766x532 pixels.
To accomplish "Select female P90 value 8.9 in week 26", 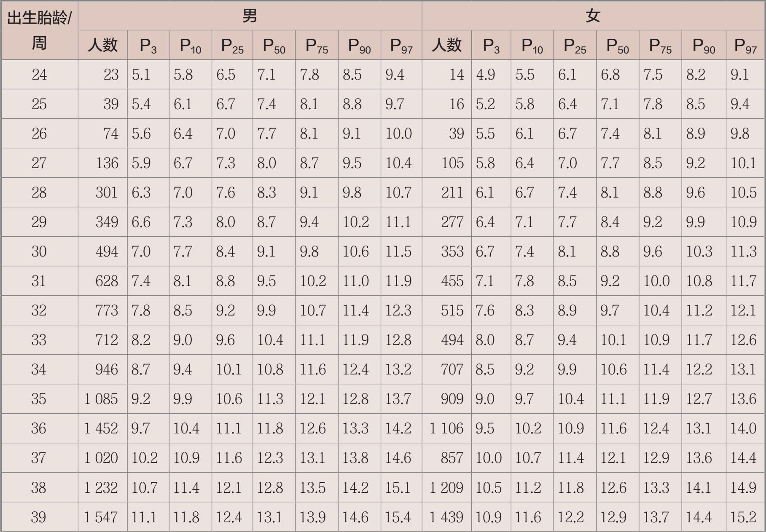I will point(696,134).
